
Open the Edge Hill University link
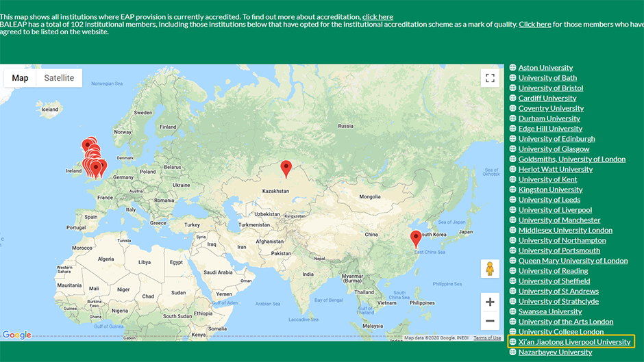[550, 129]
